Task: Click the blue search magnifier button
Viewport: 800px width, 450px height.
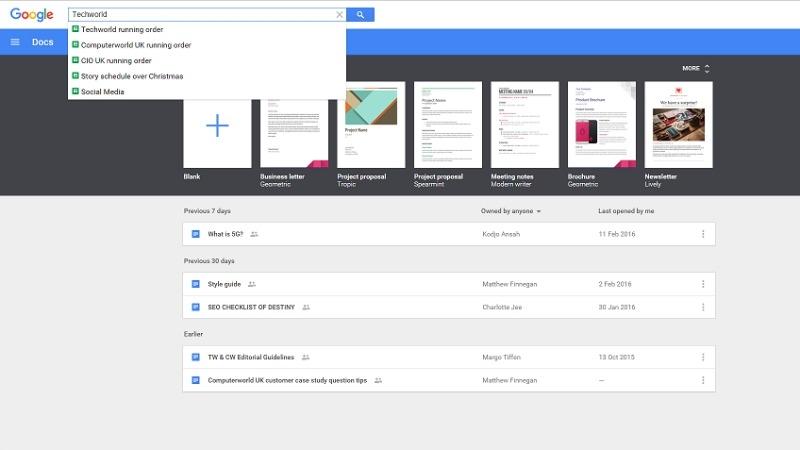Action: coord(360,15)
